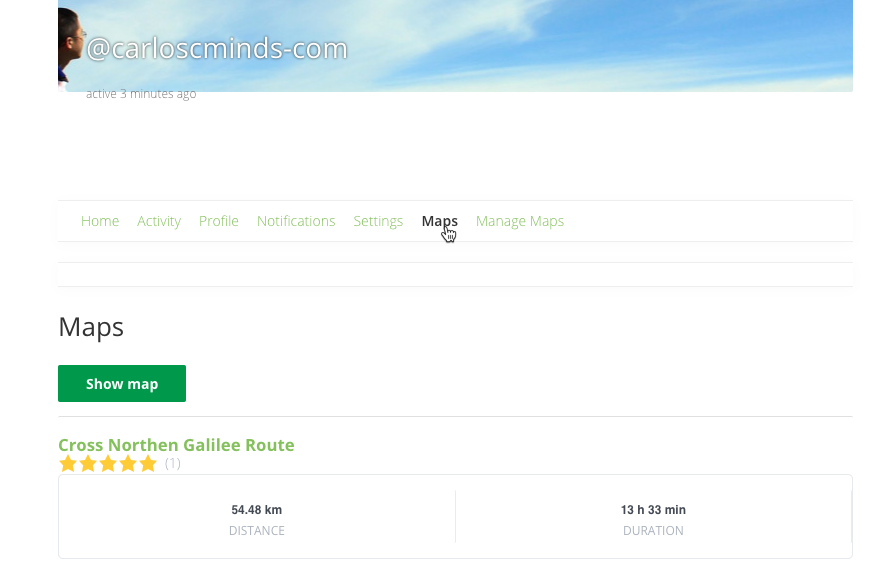This screenshot has height=574, width=883.
Task: Open the Cross Northen Galilee Route link
Action: pos(176,444)
